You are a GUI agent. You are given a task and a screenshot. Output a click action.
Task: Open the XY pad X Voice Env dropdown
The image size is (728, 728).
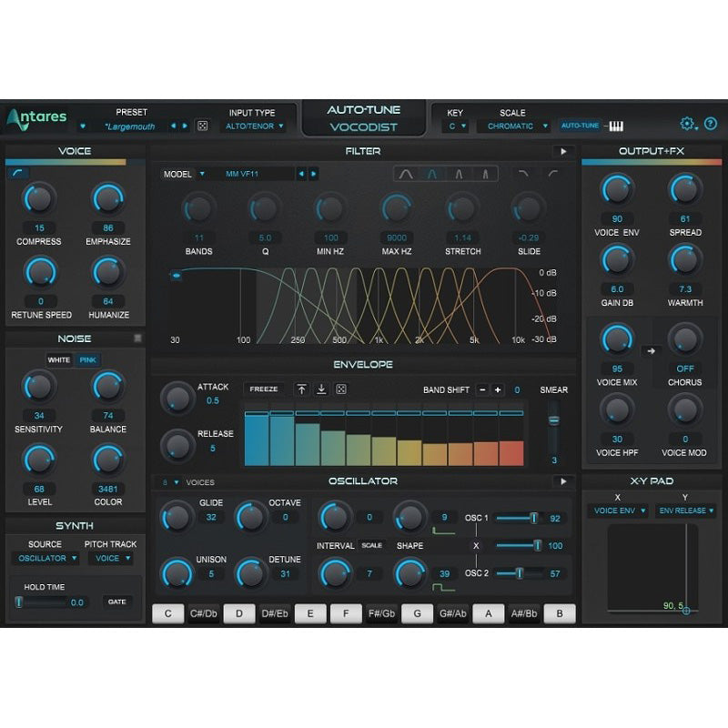coord(619,511)
